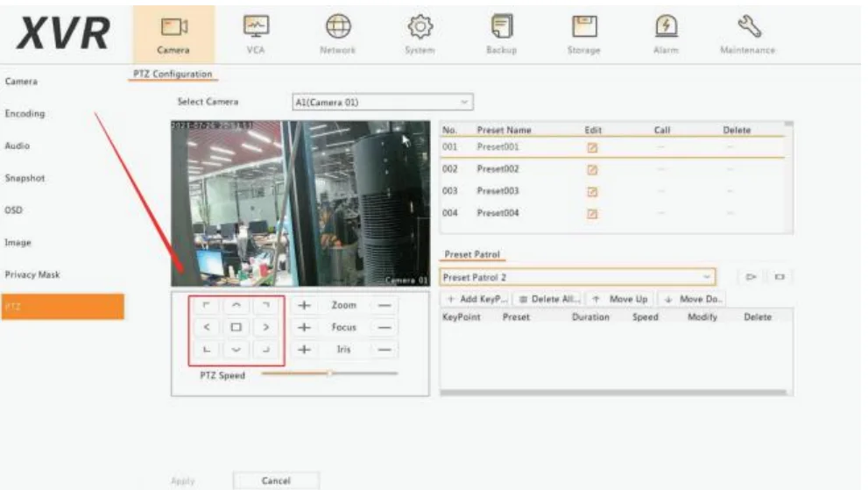The width and height of the screenshot is (868, 490).
Task: Select Image in left sidebar
Action: tap(18, 242)
